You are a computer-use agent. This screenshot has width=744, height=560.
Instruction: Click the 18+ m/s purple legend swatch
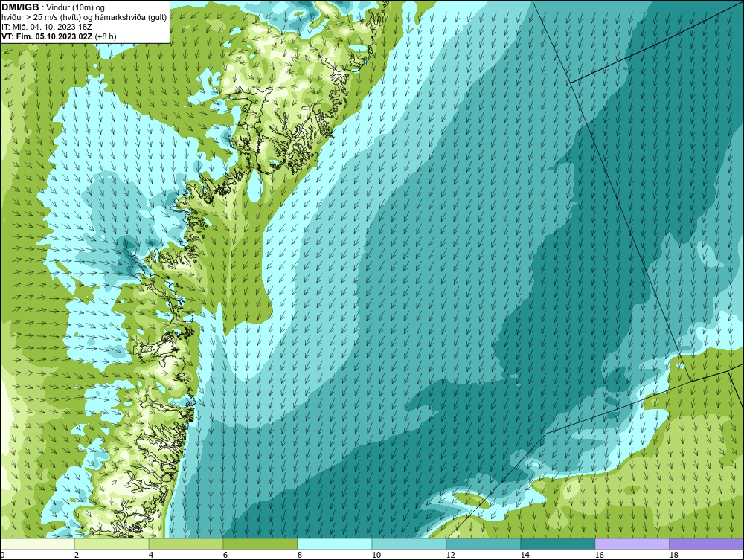point(707,544)
